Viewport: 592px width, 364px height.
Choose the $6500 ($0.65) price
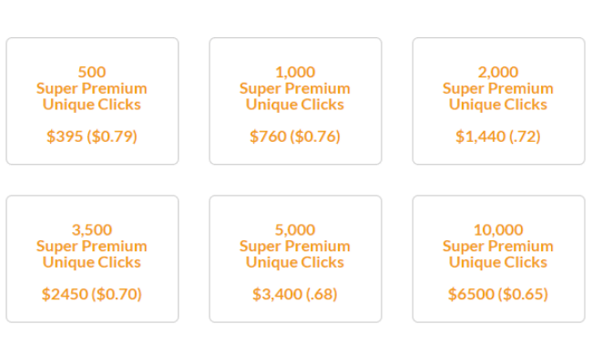pyautogui.click(x=498, y=294)
